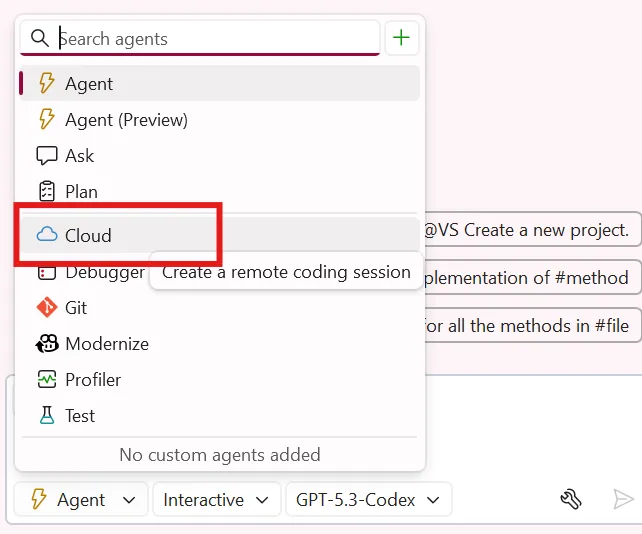Click the '@VS Create a new project.' suggestion
Screen dimensions: 642x534
533,230
